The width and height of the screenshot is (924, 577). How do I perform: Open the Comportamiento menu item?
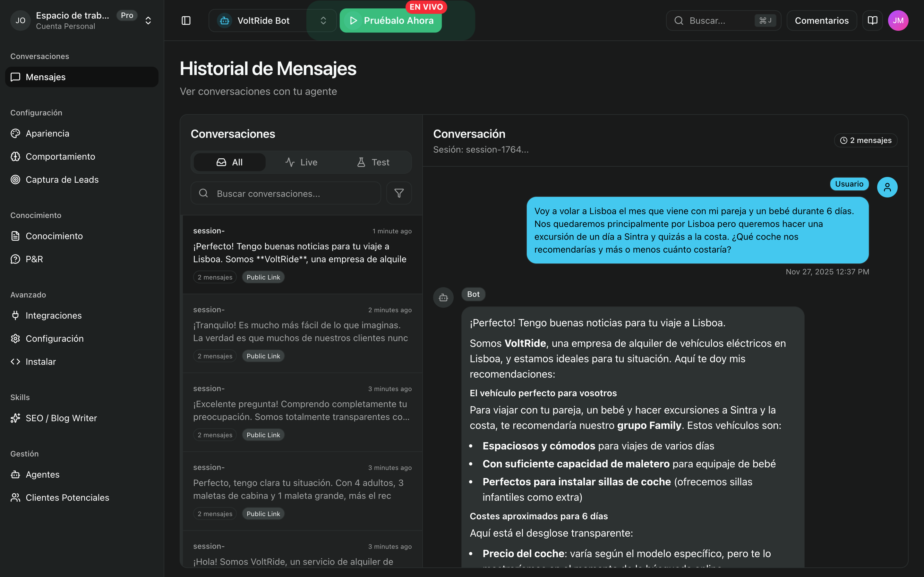pos(60,156)
